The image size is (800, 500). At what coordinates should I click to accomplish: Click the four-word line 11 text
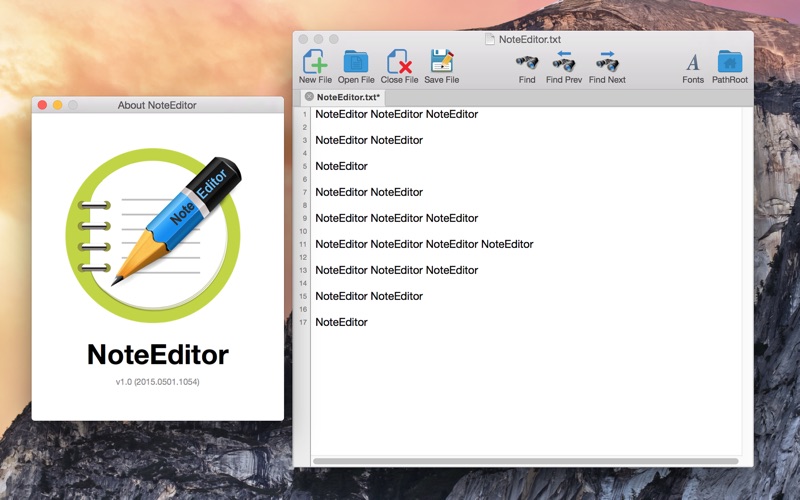424,244
